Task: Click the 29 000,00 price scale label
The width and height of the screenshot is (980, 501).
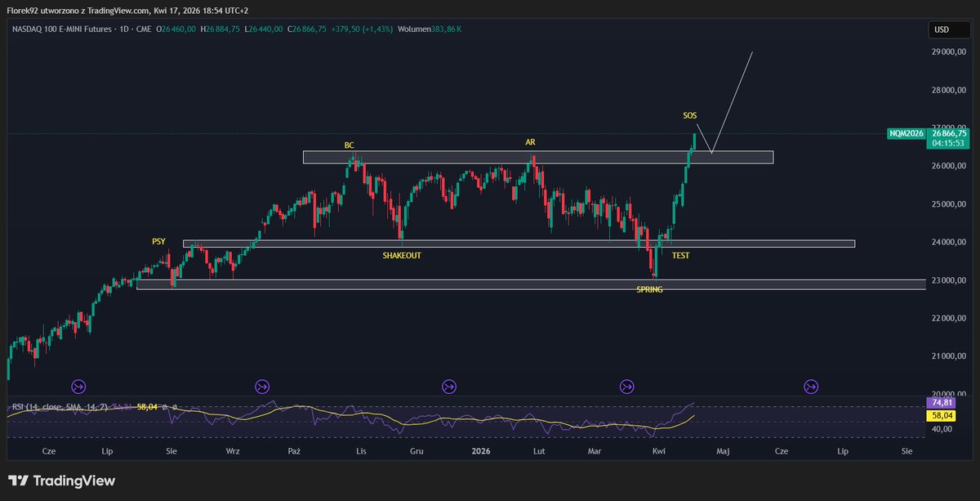Action: [948, 52]
